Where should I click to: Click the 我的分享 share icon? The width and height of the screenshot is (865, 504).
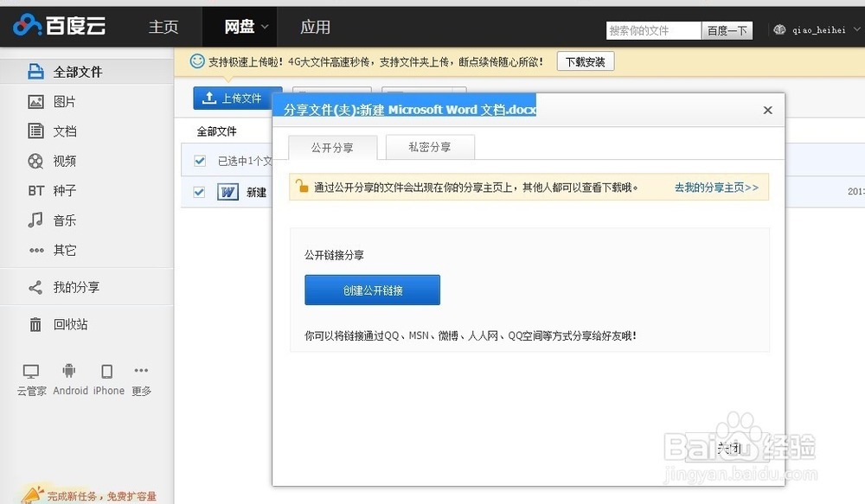(x=35, y=287)
